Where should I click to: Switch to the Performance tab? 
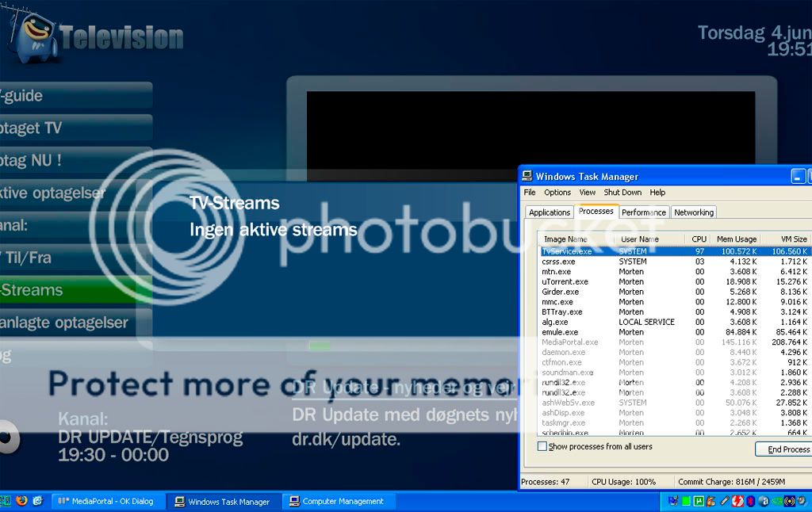(643, 212)
